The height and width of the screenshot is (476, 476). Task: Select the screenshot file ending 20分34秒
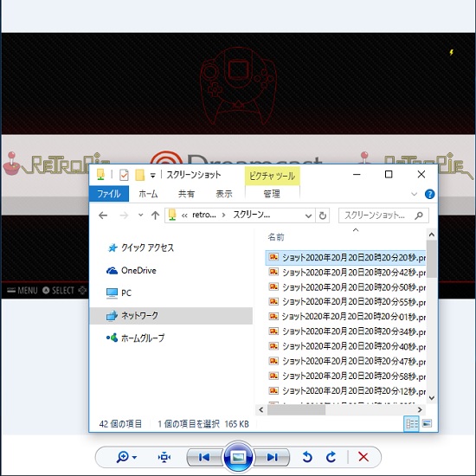(x=346, y=331)
